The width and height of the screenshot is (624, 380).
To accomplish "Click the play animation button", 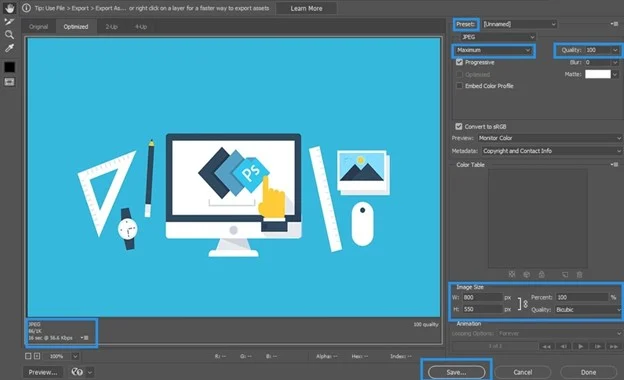I will point(581,347).
